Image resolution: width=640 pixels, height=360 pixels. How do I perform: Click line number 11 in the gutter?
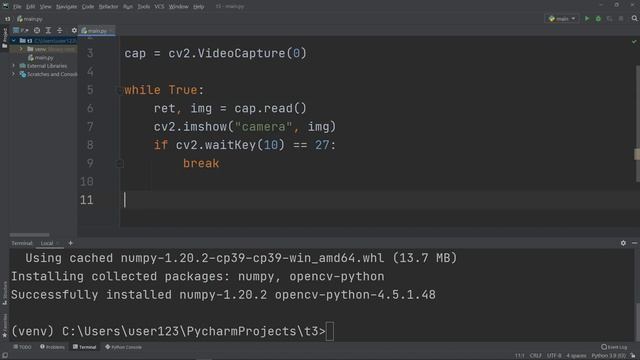click(x=87, y=200)
